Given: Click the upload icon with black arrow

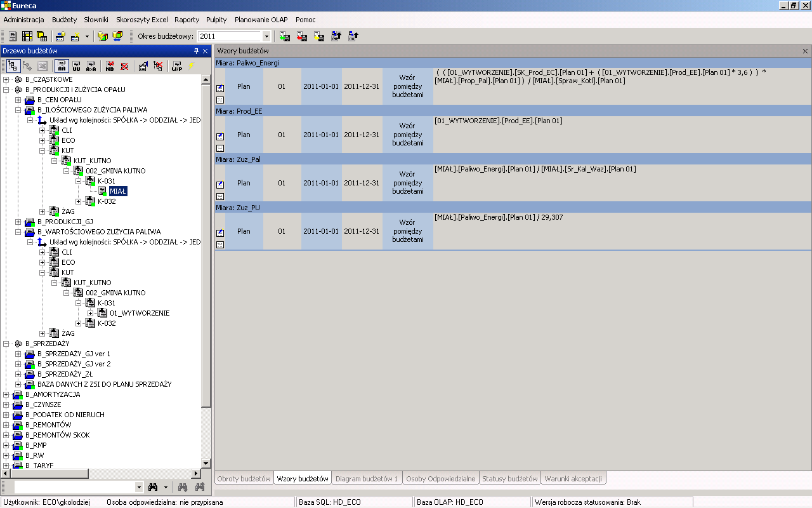Looking at the screenshot, I should 336,36.
